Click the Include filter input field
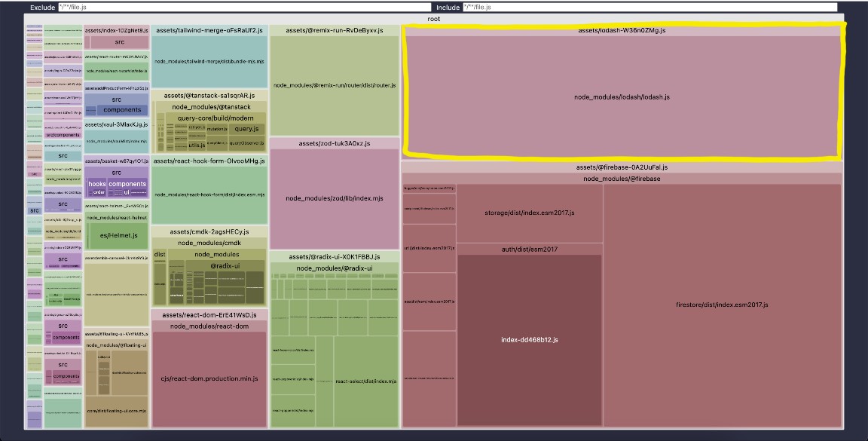This screenshot has height=441, width=868. pyautogui.click(x=650, y=8)
